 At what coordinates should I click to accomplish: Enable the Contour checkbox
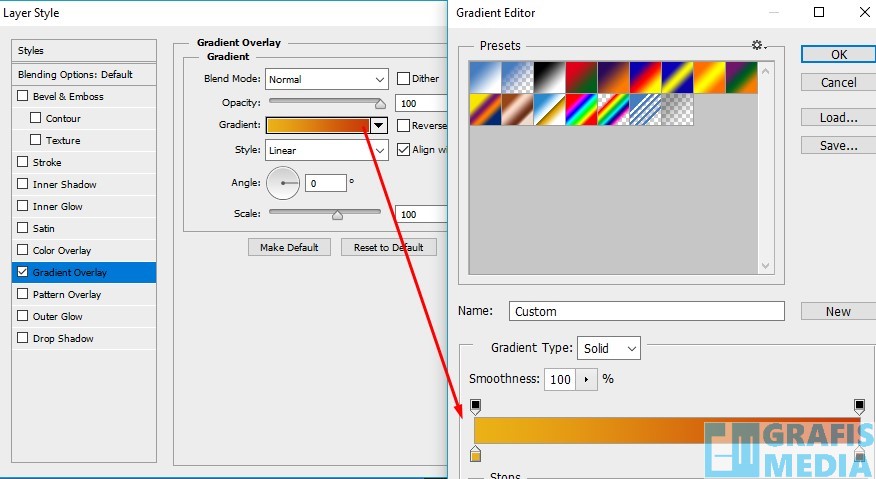coord(35,117)
